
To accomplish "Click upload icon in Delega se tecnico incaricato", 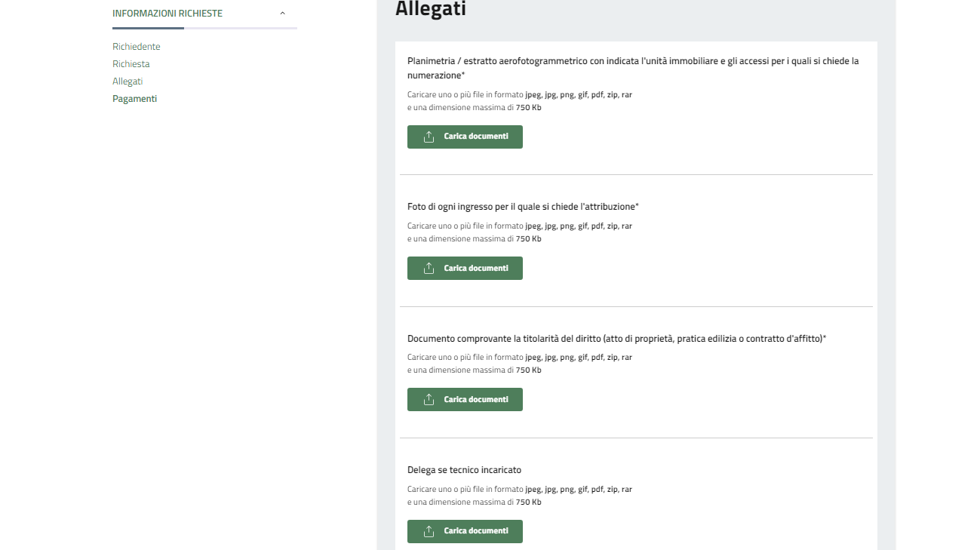I will [x=429, y=530].
